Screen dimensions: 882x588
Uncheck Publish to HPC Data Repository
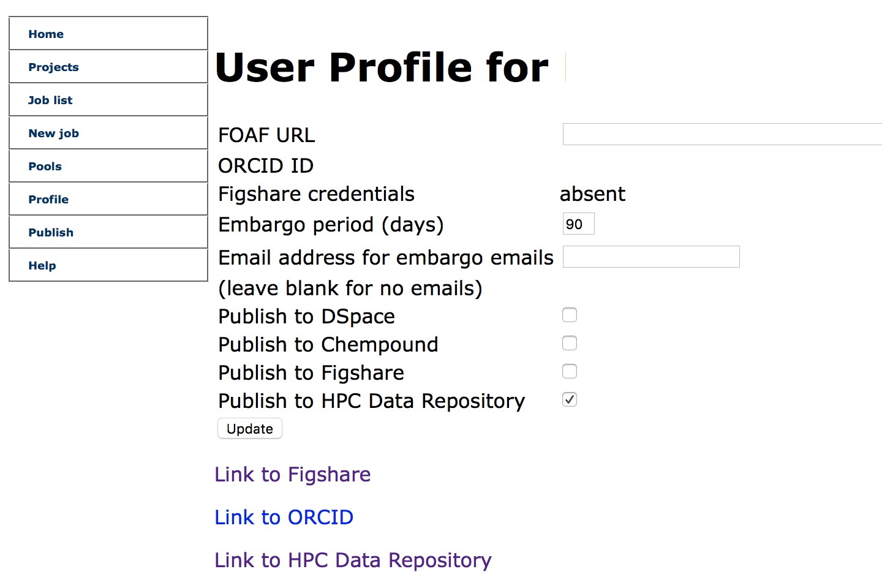click(570, 400)
